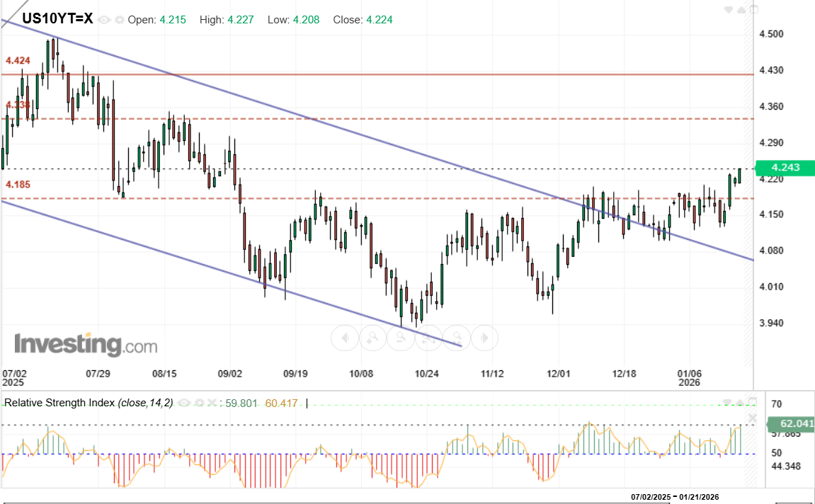Select the solid red 4.424 level line
The height and width of the screenshot is (504, 815).
tap(425, 74)
